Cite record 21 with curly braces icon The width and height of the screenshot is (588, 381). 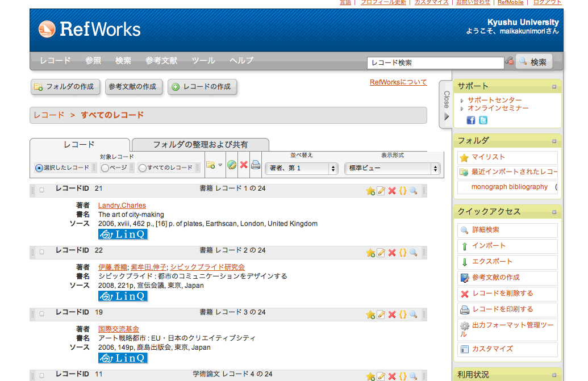tap(403, 191)
